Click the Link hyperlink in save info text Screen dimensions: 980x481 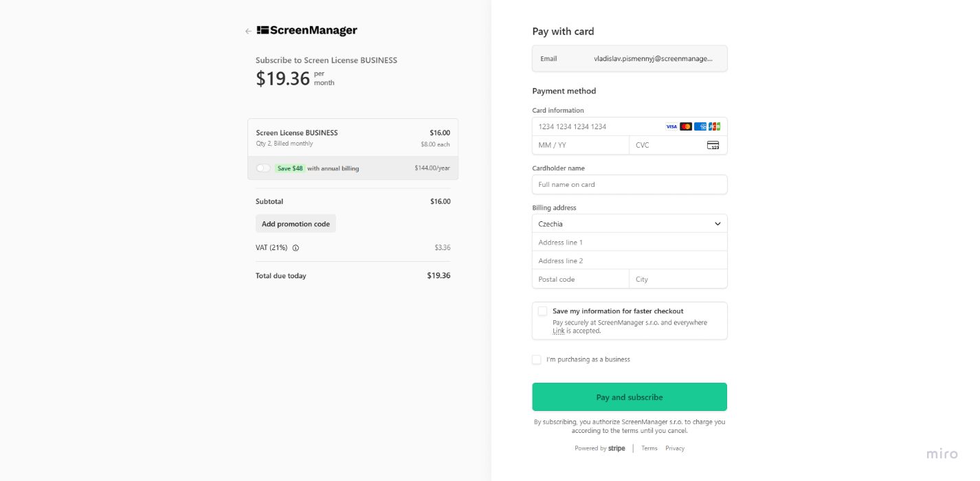coord(558,331)
